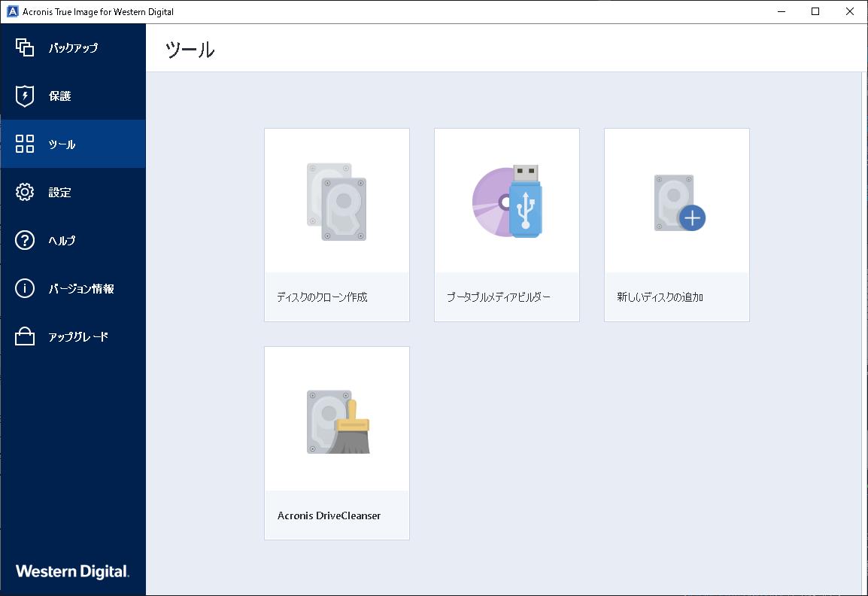Click the ディスクのクローン作成 tile label
This screenshot has width=868, height=596.
(x=323, y=297)
